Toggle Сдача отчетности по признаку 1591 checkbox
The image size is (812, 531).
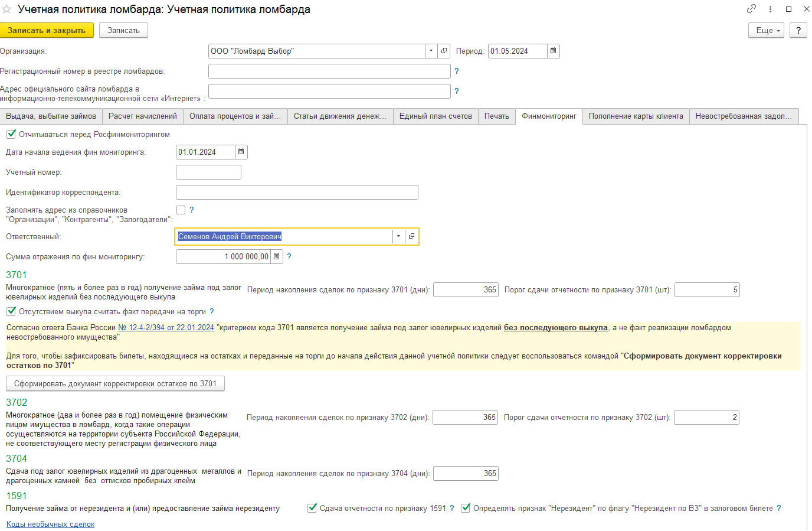[312, 508]
